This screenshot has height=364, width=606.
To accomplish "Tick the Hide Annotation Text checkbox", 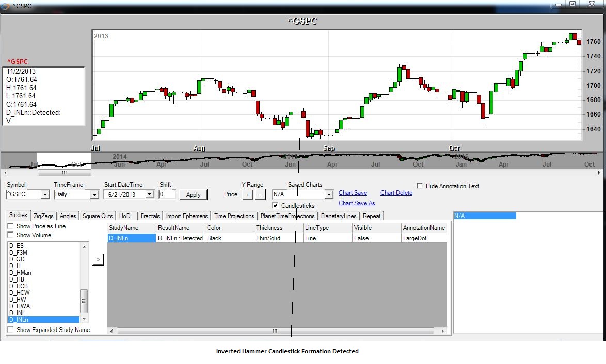I will [x=420, y=186].
